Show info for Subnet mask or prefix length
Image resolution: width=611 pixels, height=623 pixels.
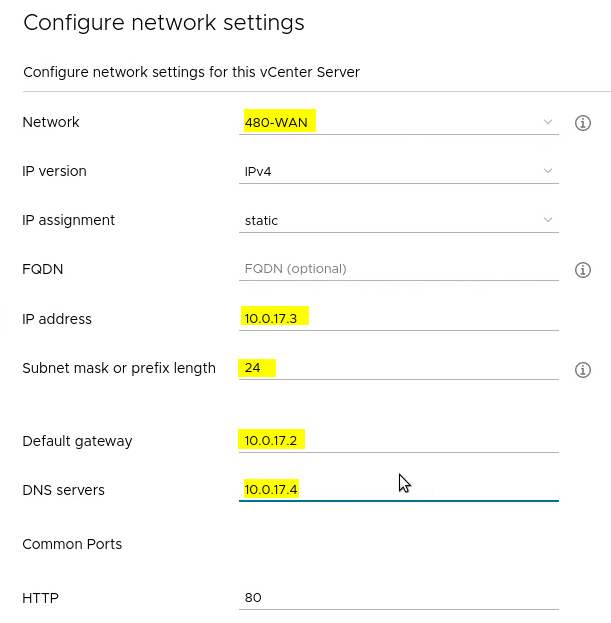(583, 370)
